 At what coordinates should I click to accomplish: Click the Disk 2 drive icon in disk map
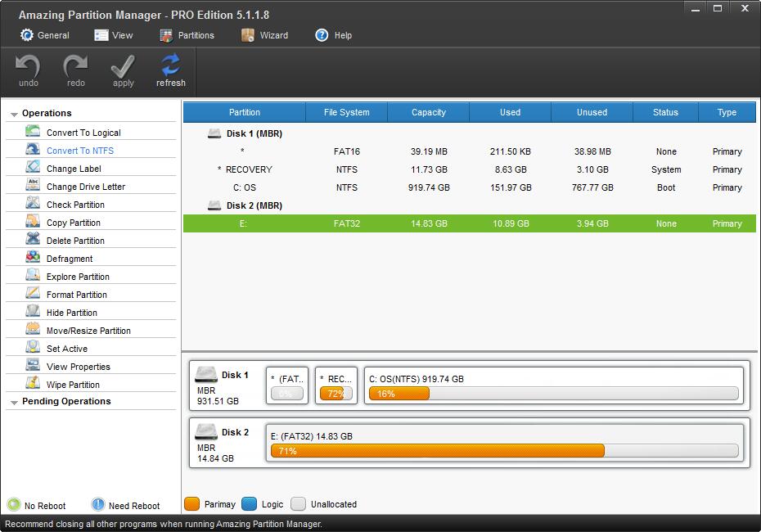(205, 432)
